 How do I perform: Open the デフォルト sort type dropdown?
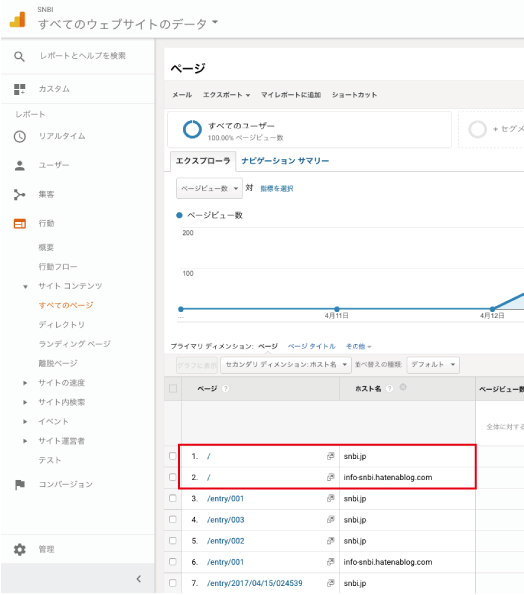(433, 365)
